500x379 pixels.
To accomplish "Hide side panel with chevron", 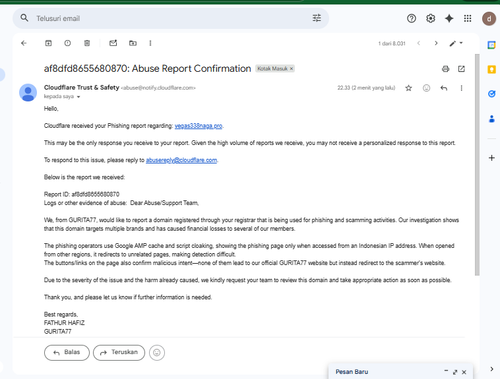I will 492,369.
